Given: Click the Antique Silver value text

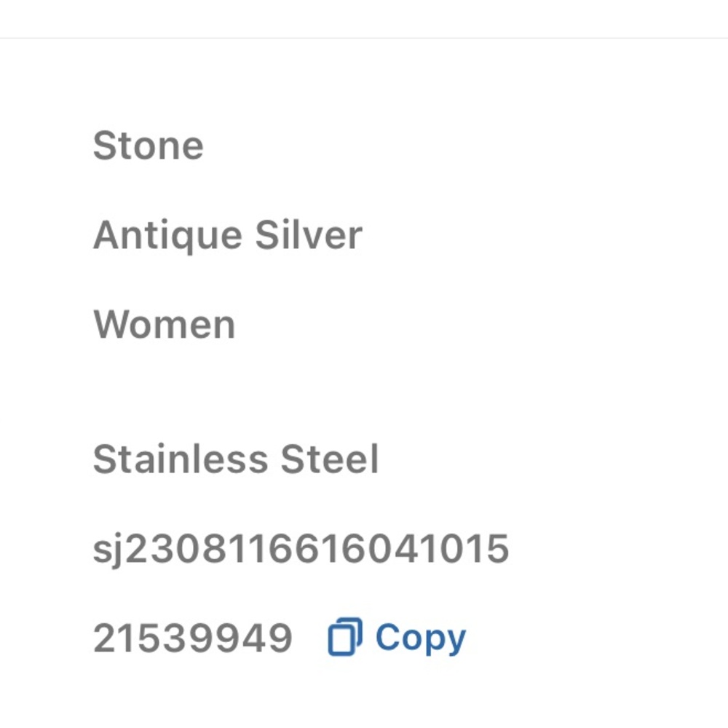Looking at the screenshot, I should pyautogui.click(x=227, y=236).
